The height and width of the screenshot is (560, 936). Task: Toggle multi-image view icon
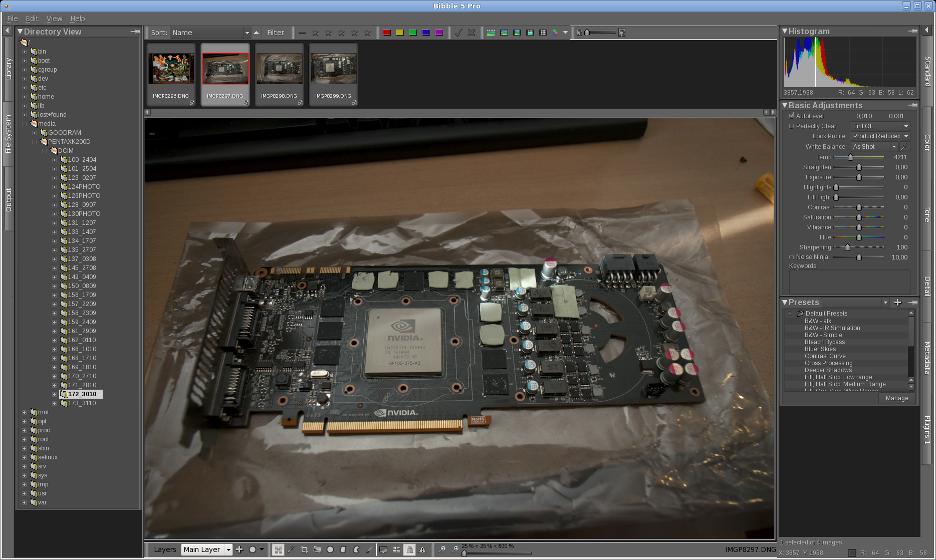(396, 549)
